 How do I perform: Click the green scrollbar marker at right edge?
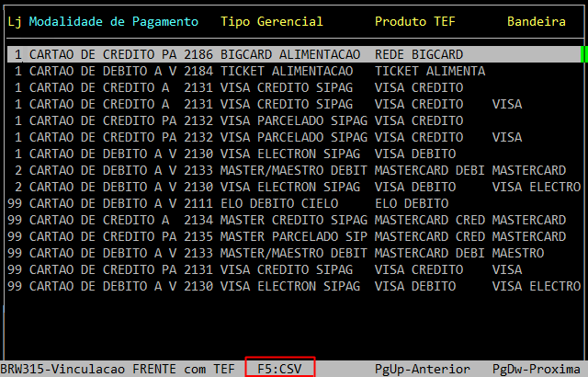coord(583,54)
